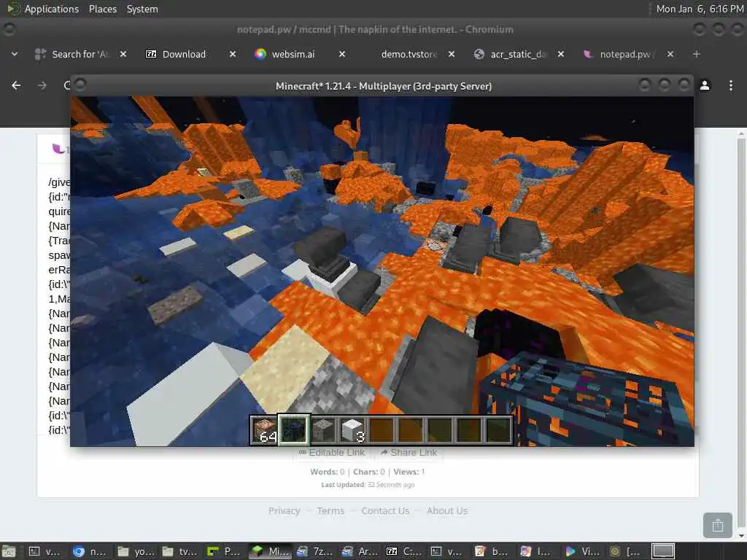Click the Words count on notepad.pw

327,472
